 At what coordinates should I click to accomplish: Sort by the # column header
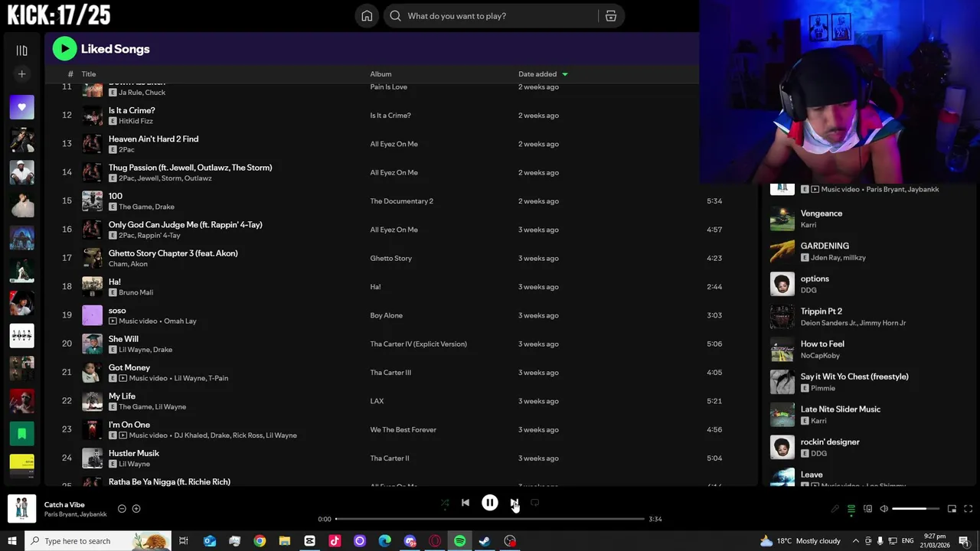point(70,74)
